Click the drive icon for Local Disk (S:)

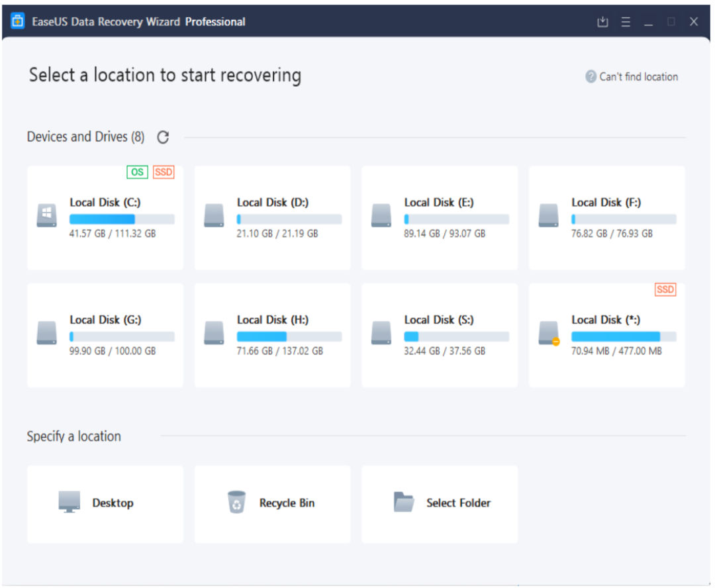click(x=381, y=333)
